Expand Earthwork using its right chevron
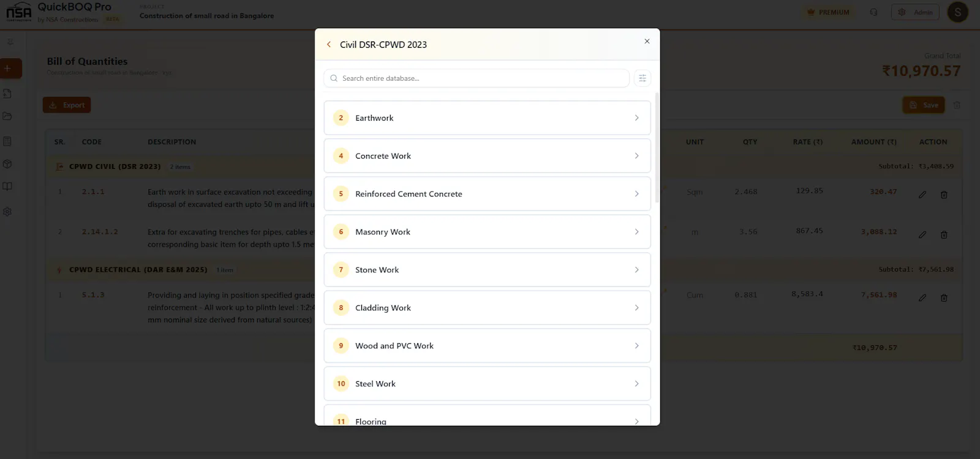The height and width of the screenshot is (459, 980). [636, 118]
